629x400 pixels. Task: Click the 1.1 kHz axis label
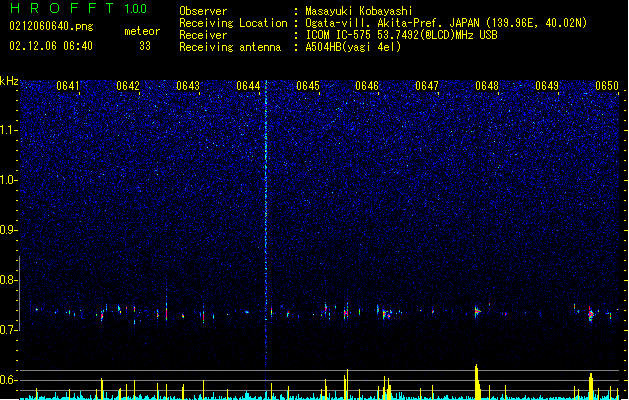click(x=9, y=130)
